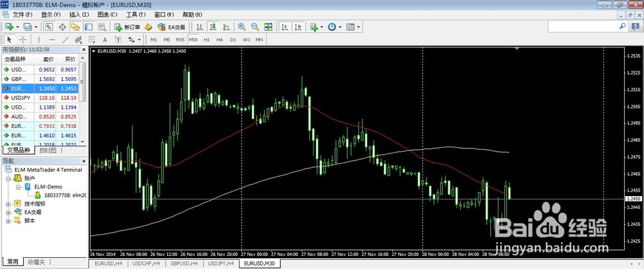The image size is (644, 270).
Task: Open the Indicators list dropdown arrow
Action: click(x=321, y=27)
